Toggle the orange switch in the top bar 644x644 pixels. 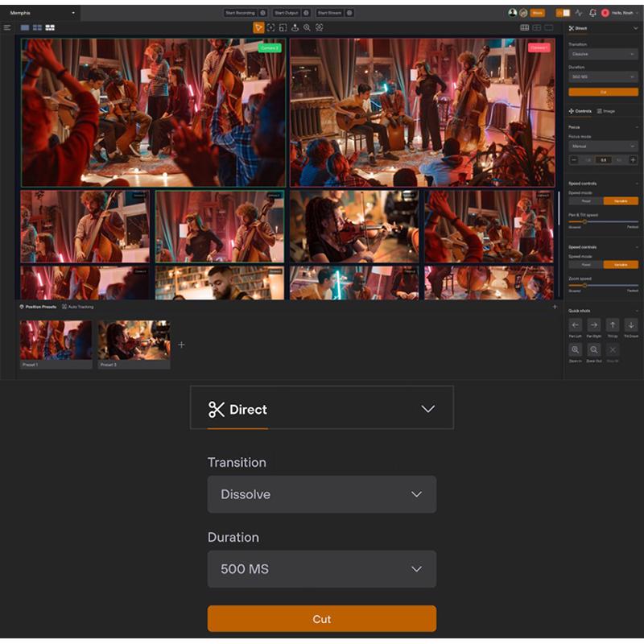coord(563,13)
